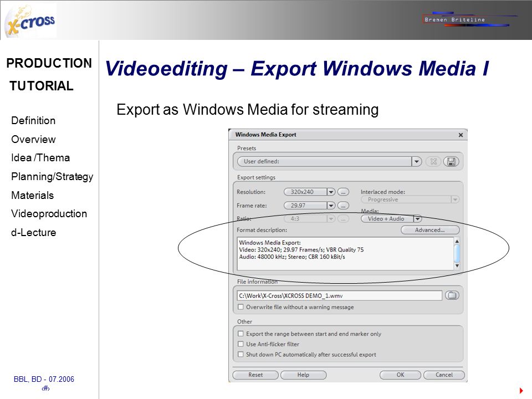Enable Overwrite file without a warning message
The width and height of the screenshot is (532, 399).
click(x=241, y=307)
